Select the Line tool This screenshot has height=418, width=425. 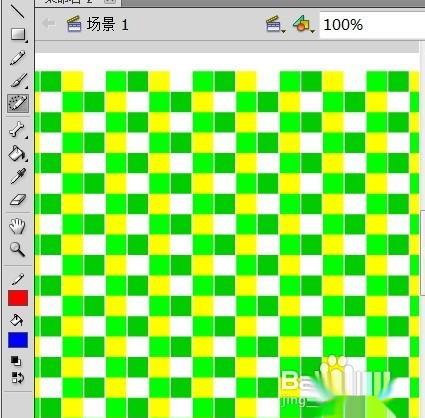point(17,11)
